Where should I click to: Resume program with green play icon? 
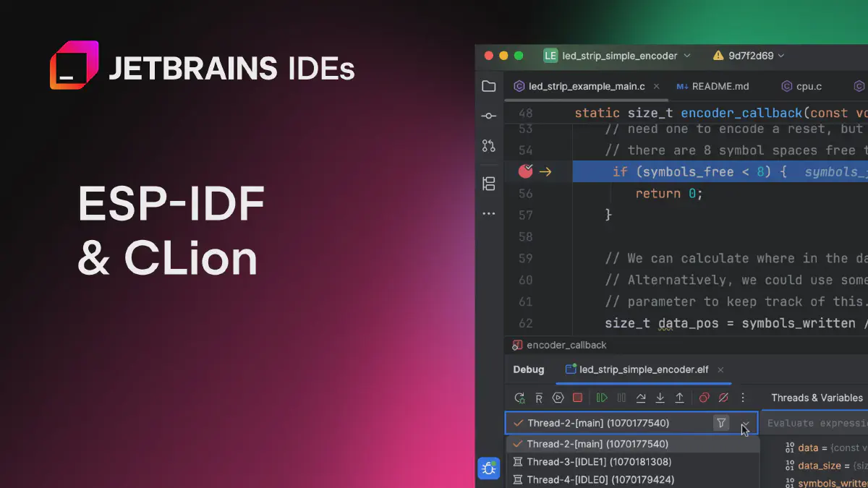tap(602, 398)
